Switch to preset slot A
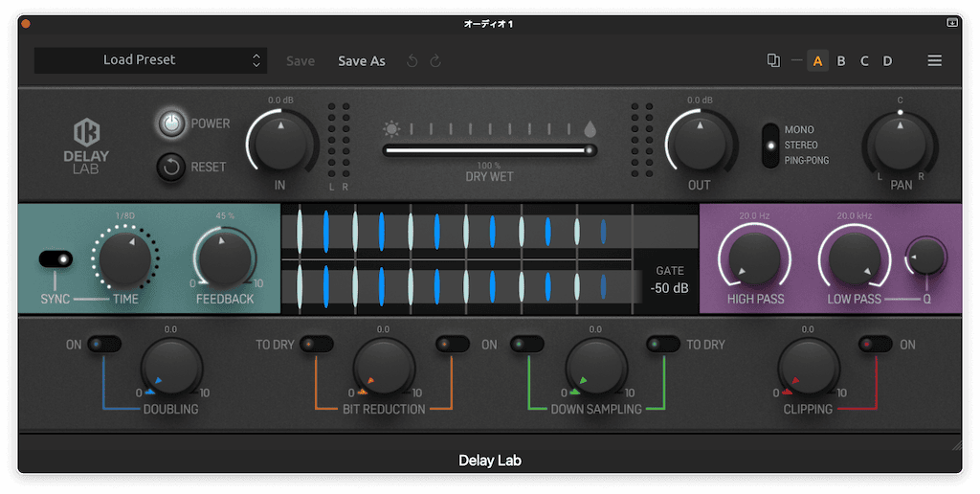Viewport: 980px width, 494px height. [x=817, y=60]
